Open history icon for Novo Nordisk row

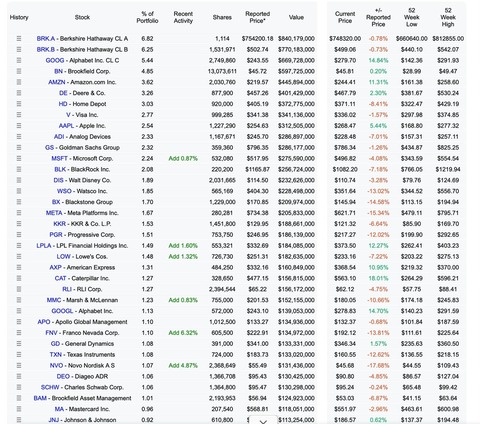pyautogui.click(x=19, y=365)
